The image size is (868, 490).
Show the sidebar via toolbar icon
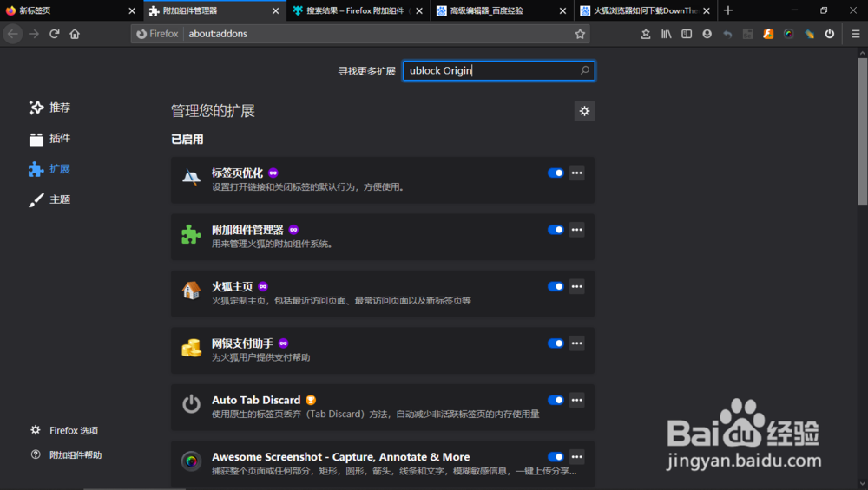pyautogui.click(x=687, y=34)
